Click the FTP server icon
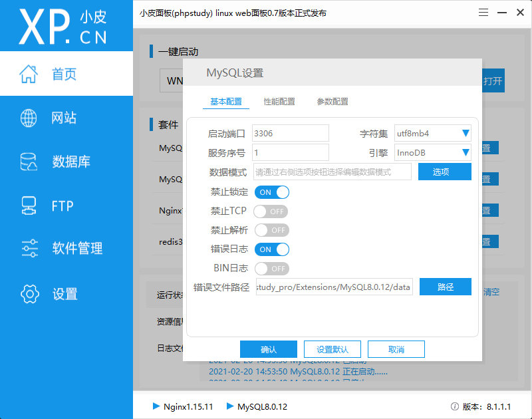The height and width of the screenshot is (419, 532). tap(29, 206)
